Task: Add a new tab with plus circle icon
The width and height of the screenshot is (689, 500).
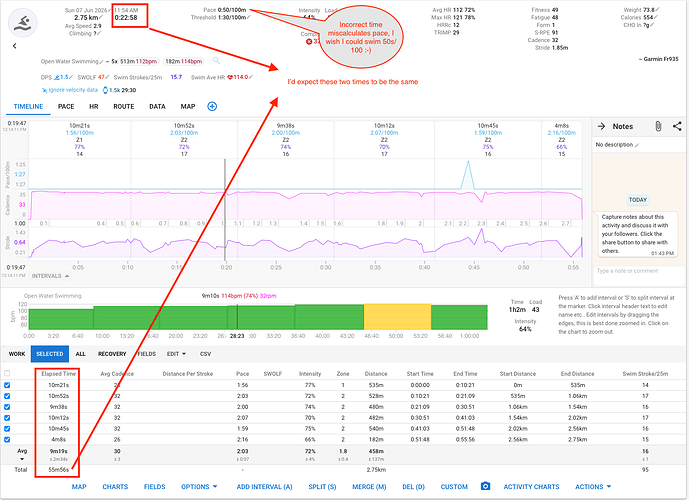Action: pos(212,106)
